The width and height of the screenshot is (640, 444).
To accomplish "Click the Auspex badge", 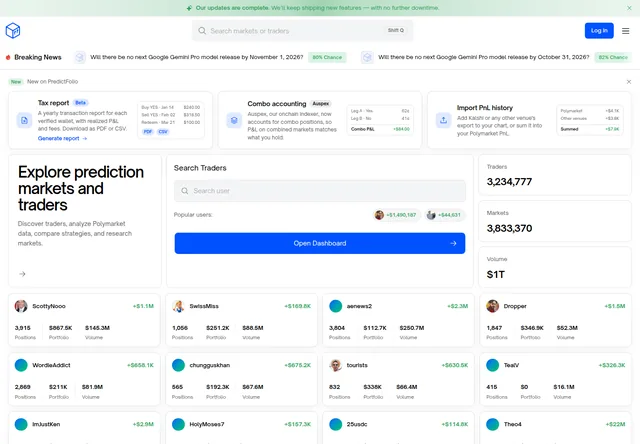I will (321, 104).
